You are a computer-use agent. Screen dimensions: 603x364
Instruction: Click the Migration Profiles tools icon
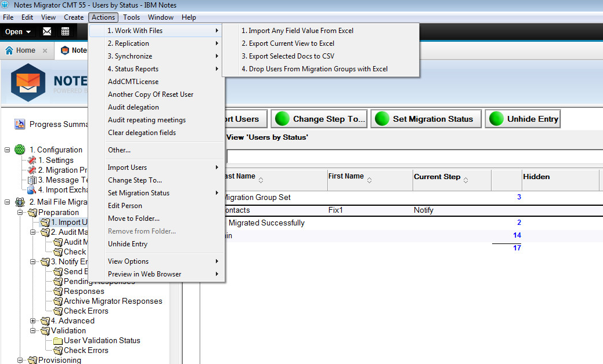(32, 170)
